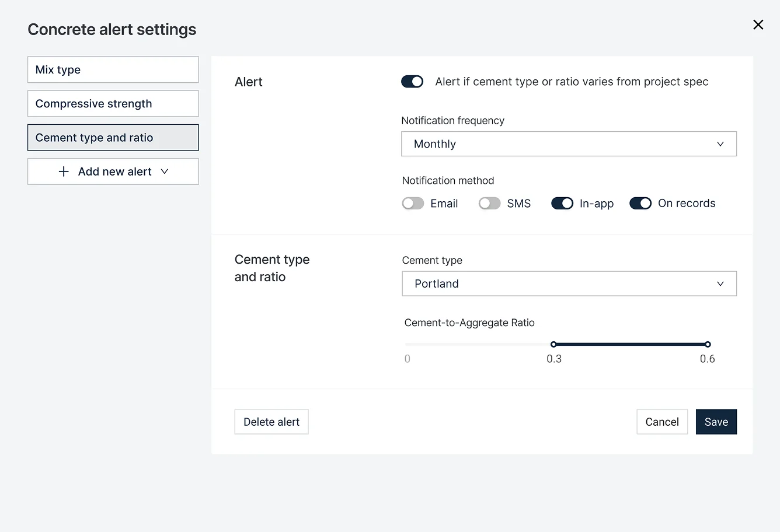Save the alert settings
The image size is (780, 532).
coord(716,422)
